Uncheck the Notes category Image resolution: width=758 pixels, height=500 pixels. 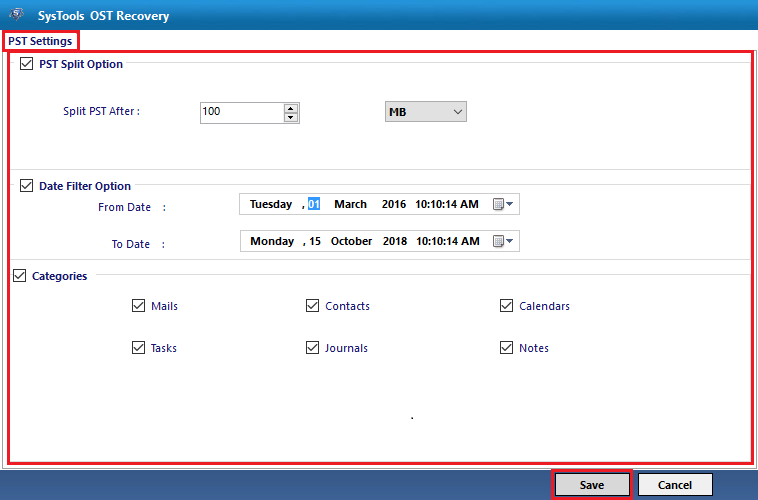coord(506,348)
